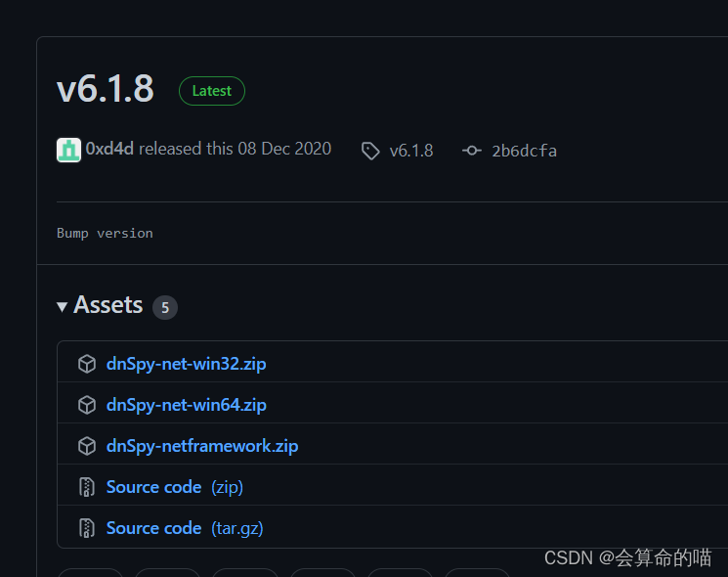Viewport: 728px width, 577px height.
Task: Click the Bump version release note
Action: coord(105,233)
